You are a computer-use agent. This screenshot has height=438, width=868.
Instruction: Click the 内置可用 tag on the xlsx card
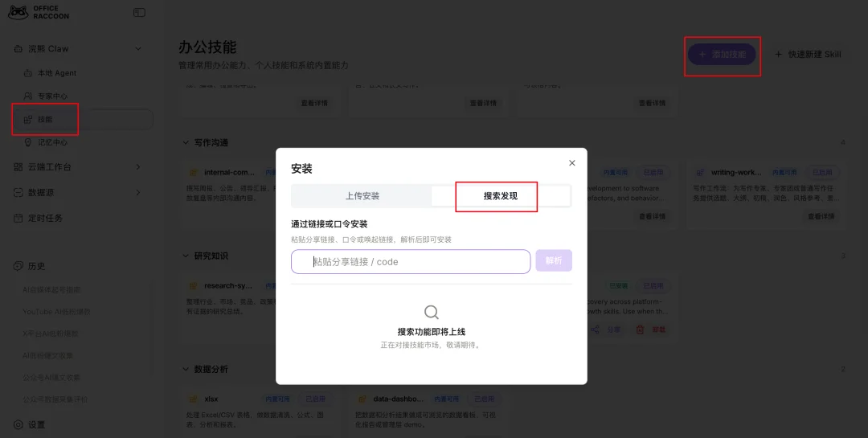tap(277, 399)
